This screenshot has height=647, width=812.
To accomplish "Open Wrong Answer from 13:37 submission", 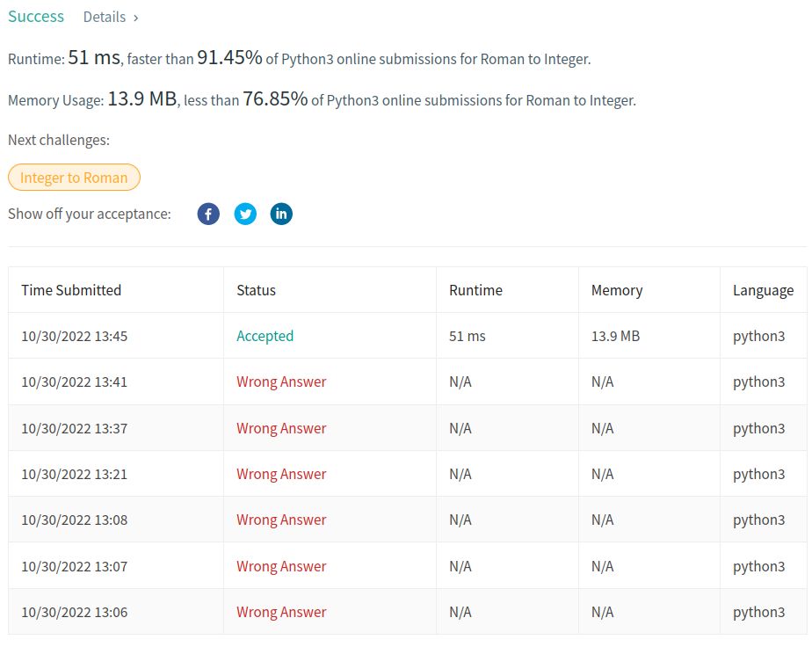I will [x=281, y=428].
